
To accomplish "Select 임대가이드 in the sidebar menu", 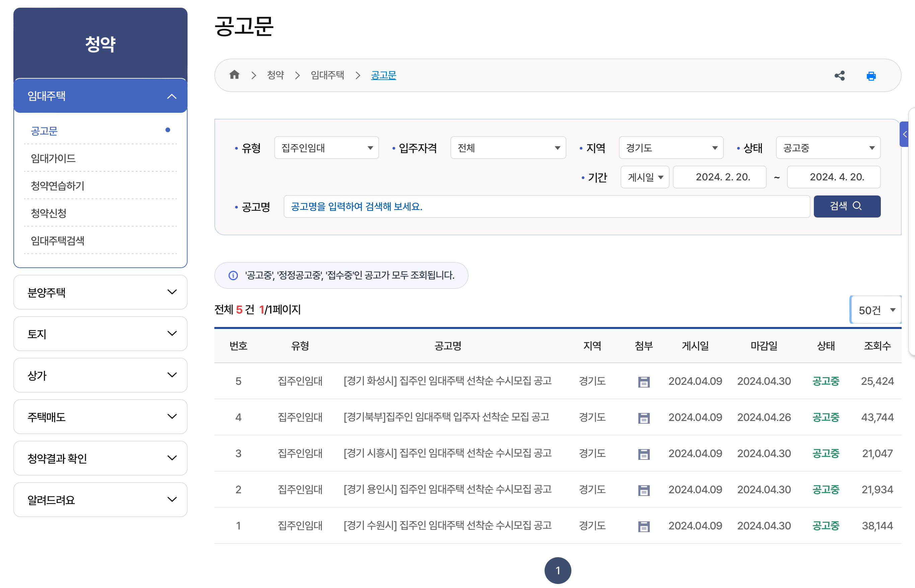I will pos(53,158).
